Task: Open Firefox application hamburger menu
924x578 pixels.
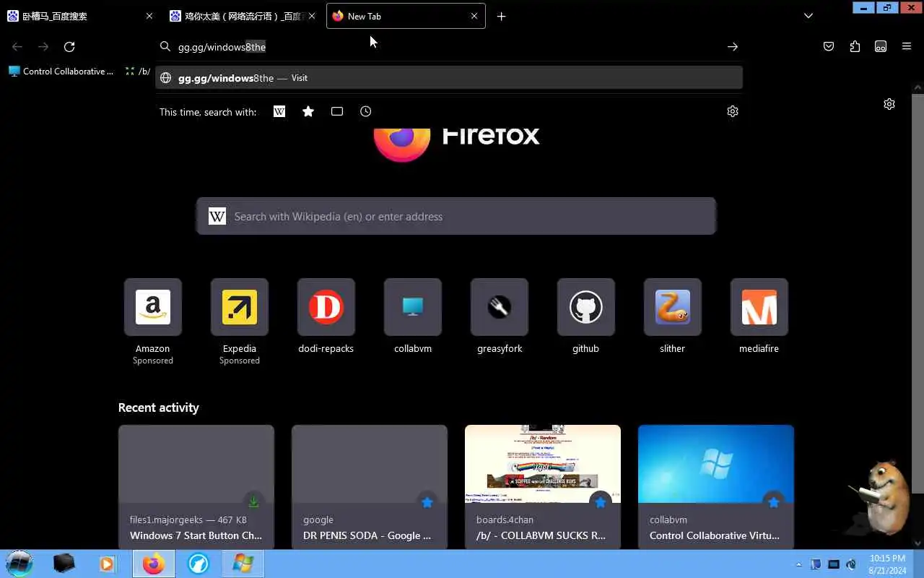Action: click(x=907, y=47)
